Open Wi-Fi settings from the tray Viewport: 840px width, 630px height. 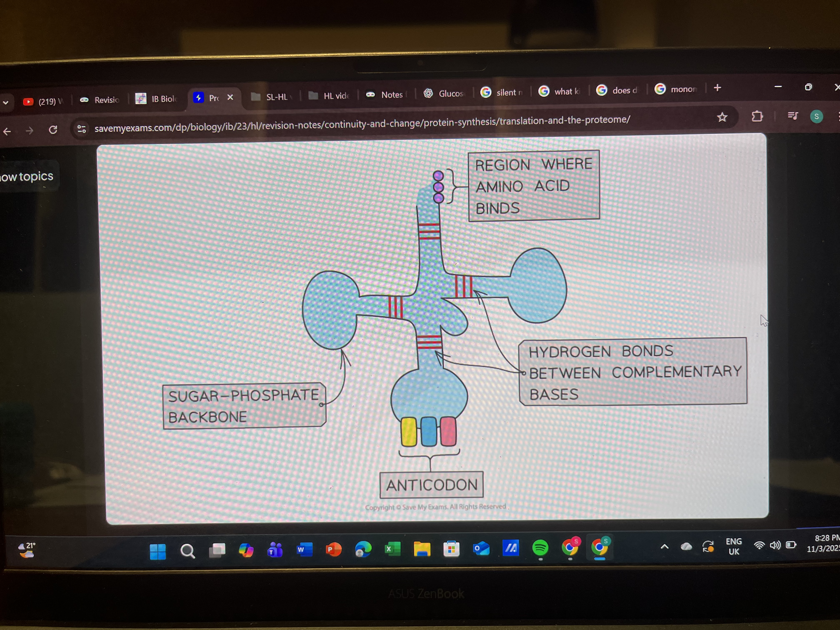click(759, 546)
